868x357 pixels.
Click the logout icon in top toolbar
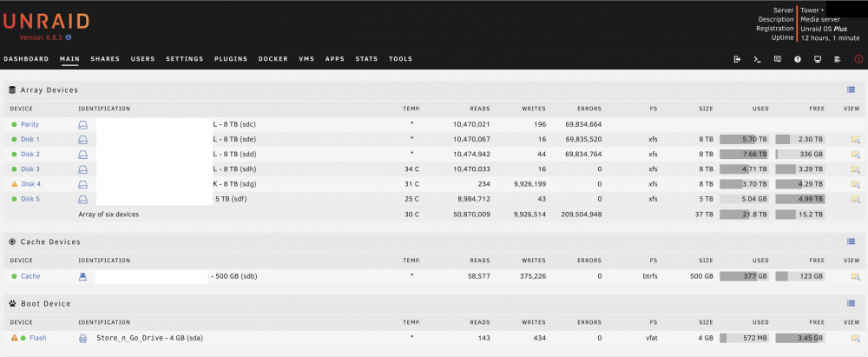click(737, 59)
